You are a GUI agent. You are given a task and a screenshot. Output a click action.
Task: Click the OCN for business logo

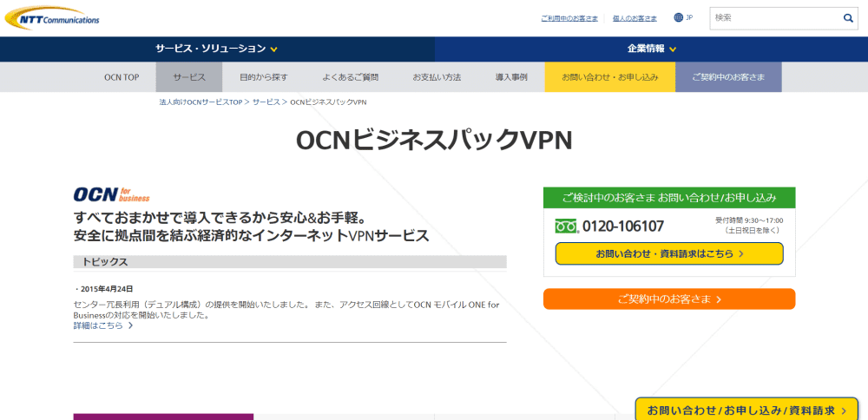tap(111, 194)
